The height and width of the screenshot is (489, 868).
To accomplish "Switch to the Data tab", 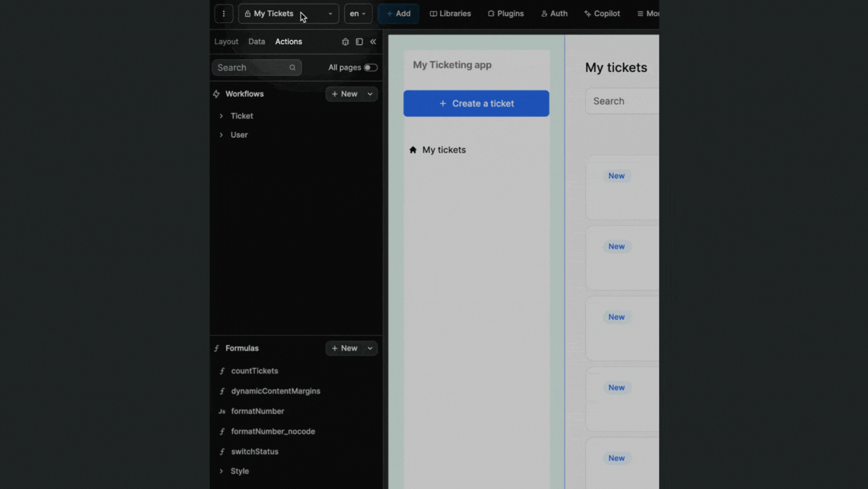I will point(256,41).
